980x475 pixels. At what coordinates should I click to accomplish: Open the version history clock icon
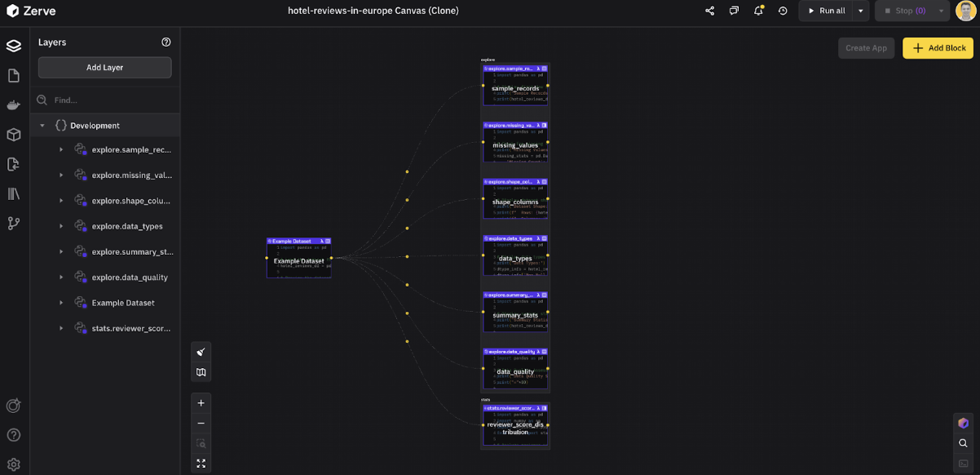[x=782, y=11]
